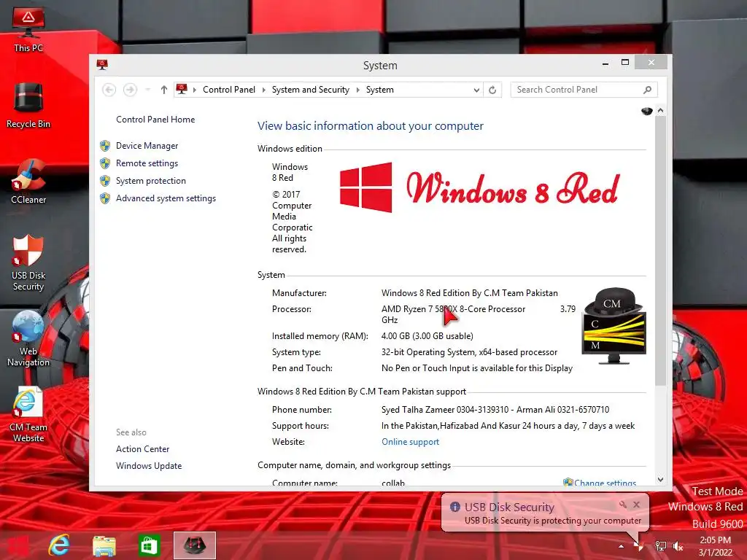The image size is (747, 560).
Task: Click System and Security breadcrumb
Action: point(310,90)
